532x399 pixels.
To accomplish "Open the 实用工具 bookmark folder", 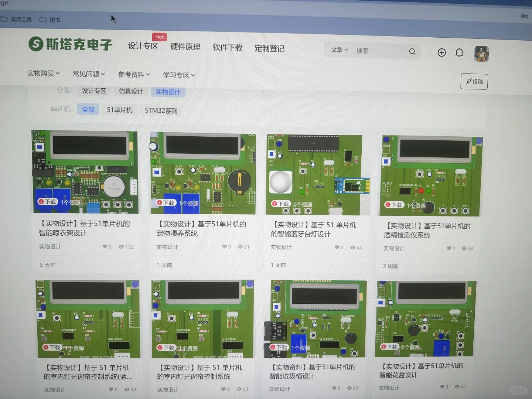I will tap(17, 19).
